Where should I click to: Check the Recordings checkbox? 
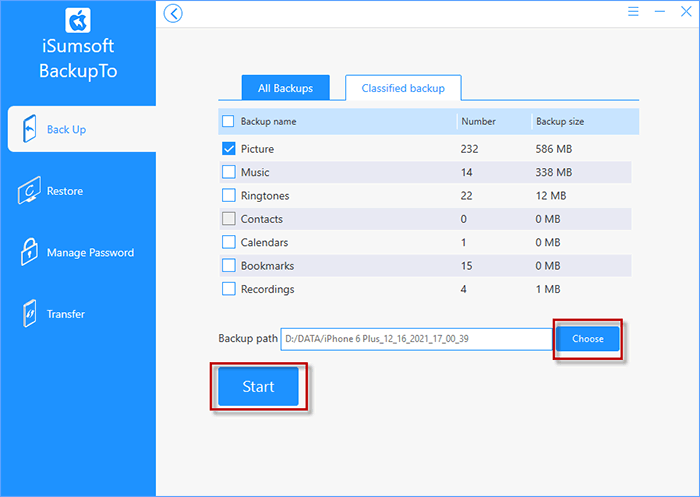(x=229, y=289)
